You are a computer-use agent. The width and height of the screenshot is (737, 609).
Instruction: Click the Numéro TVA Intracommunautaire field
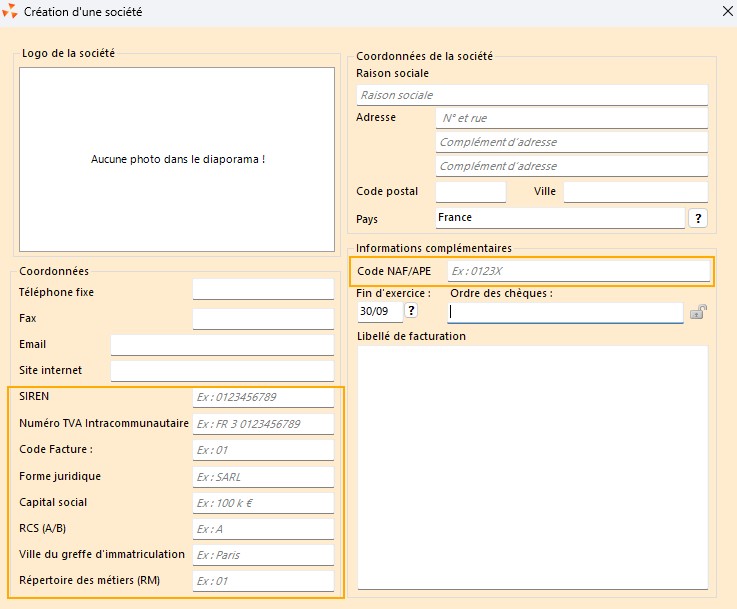click(x=263, y=424)
